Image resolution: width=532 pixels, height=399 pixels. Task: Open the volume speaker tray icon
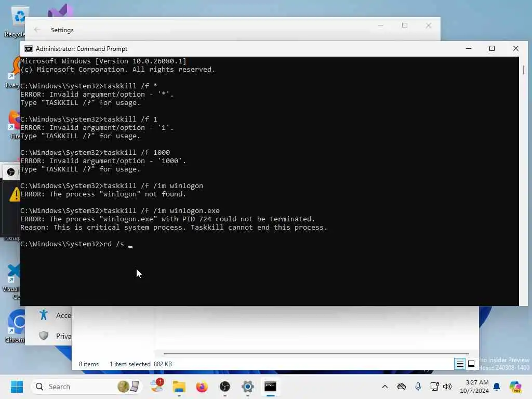click(x=447, y=387)
